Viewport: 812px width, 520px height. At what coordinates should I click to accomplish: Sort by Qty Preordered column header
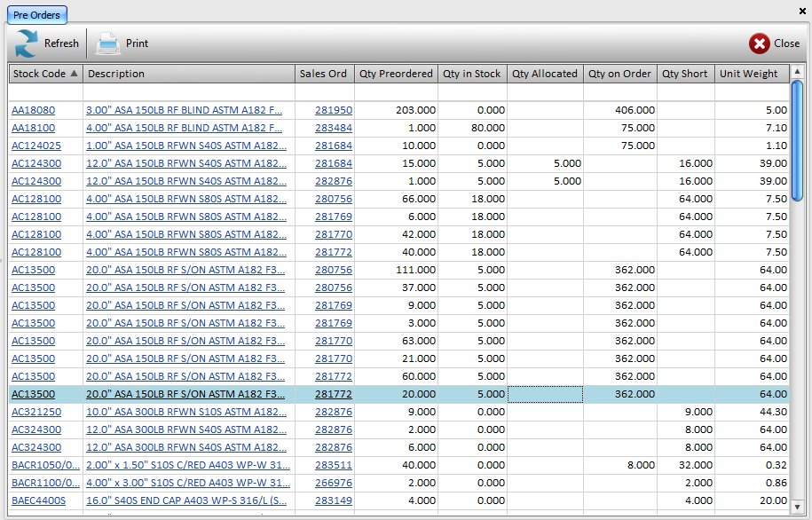(x=396, y=74)
